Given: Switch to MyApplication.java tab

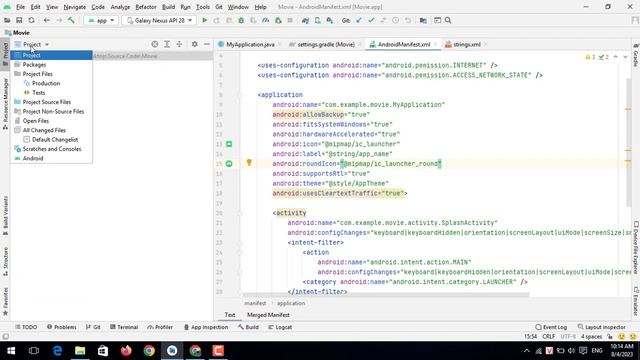Looking at the screenshot, I should pos(250,44).
